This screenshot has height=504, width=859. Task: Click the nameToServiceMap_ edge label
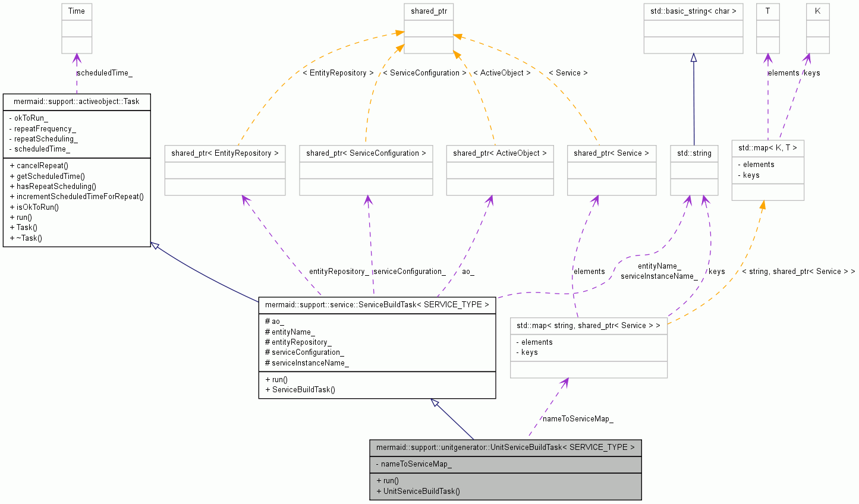coord(578,418)
